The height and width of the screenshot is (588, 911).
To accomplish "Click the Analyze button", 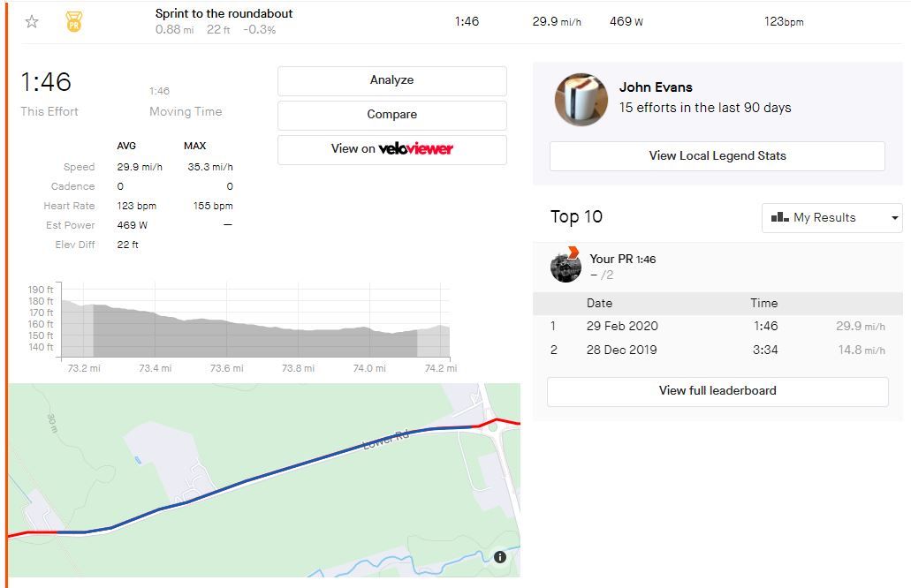I will tap(392, 80).
